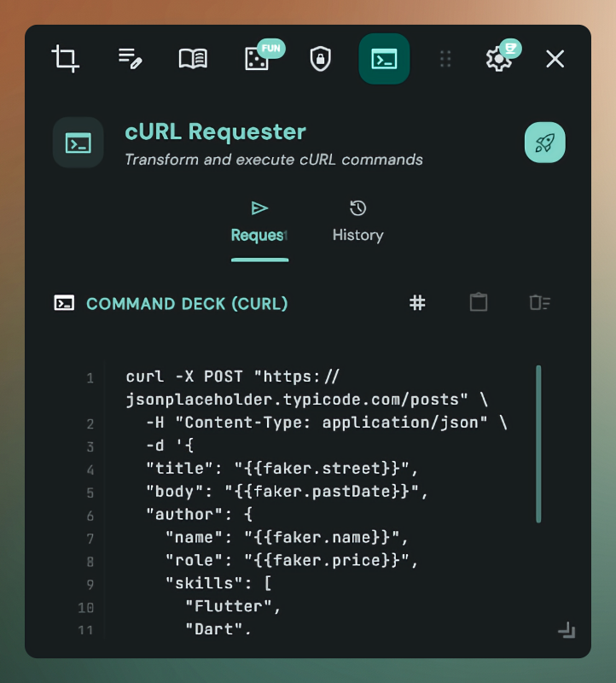Select the active terminal cURL tool

384,59
